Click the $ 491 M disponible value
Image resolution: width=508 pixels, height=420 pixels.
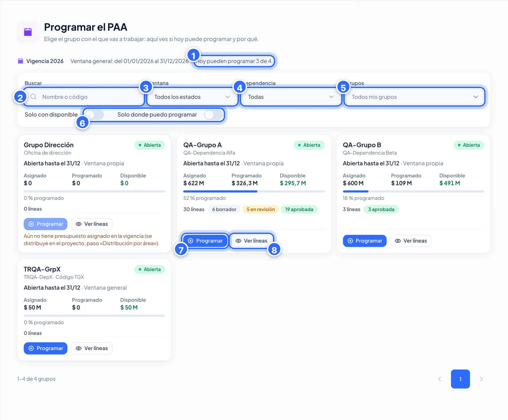(x=450, y=183)
